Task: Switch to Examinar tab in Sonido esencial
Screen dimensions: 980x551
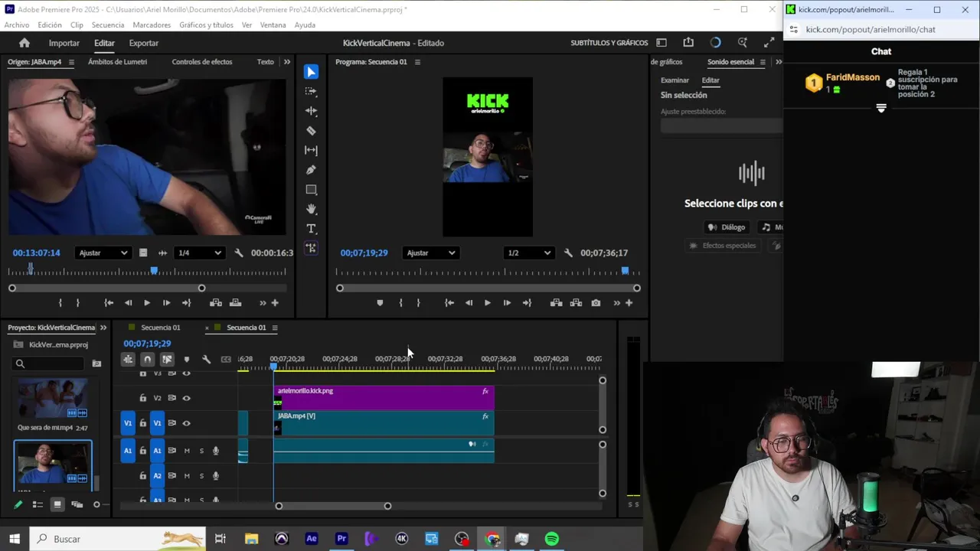Action: point(675,80)
